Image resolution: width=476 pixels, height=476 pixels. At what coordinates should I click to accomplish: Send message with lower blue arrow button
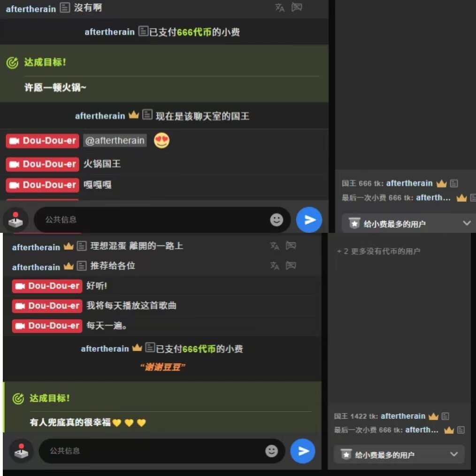pyautogui.click(x=303, y=451)
